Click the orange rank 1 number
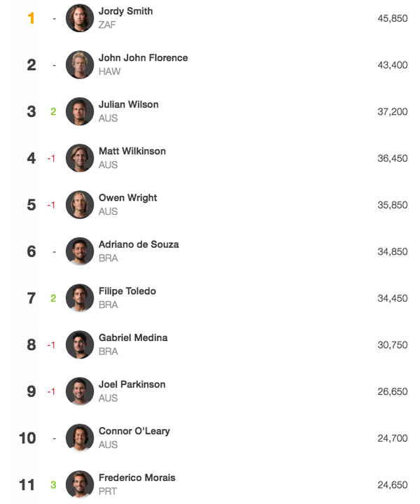 (31, 18)
